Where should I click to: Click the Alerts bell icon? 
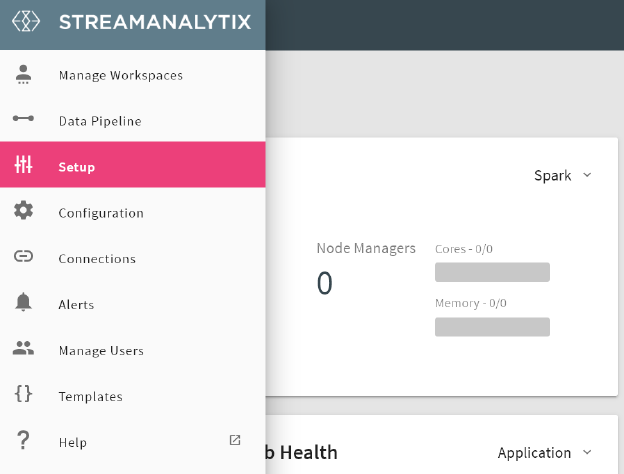coord(23,302)
